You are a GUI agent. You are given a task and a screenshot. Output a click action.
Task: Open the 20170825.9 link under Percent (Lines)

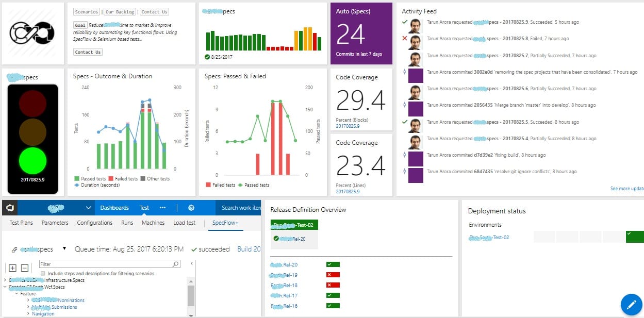pyautogui.click(x=348, y=192)
